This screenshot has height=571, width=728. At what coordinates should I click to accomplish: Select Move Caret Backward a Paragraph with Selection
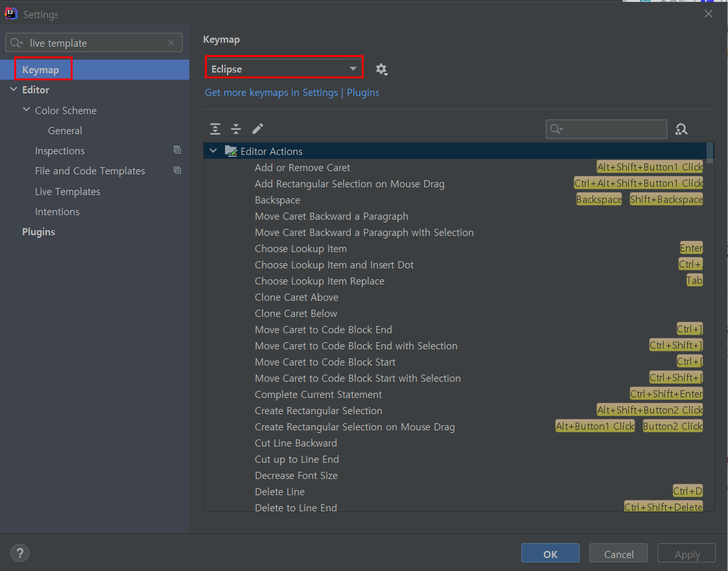click(x=364, y=233)
